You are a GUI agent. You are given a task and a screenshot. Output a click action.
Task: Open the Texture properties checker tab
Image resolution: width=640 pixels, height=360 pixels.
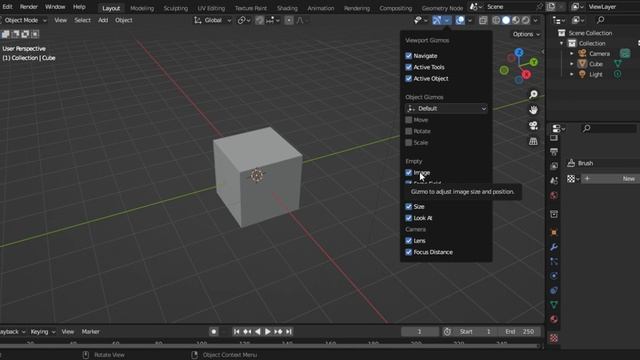click(x=554, y=338)
